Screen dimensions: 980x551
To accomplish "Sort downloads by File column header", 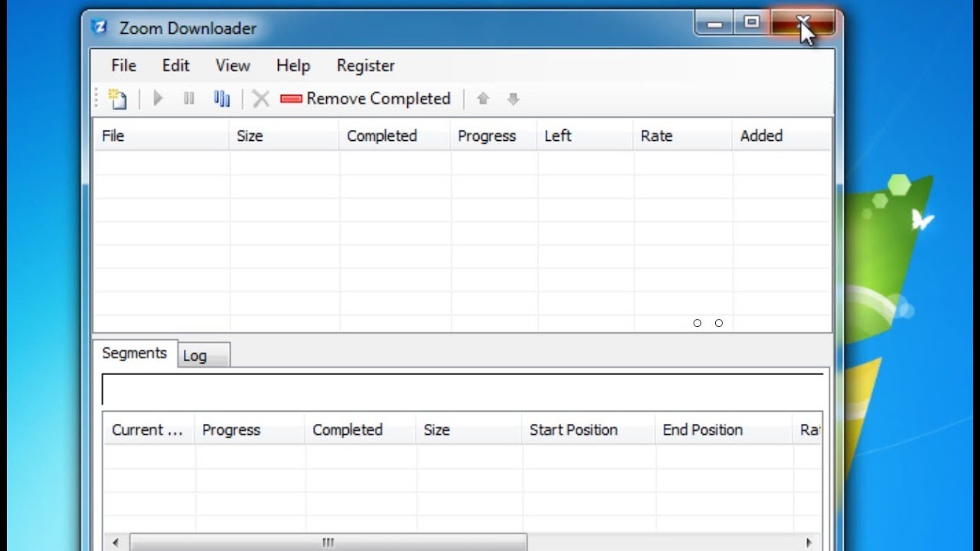I will 161,136.
